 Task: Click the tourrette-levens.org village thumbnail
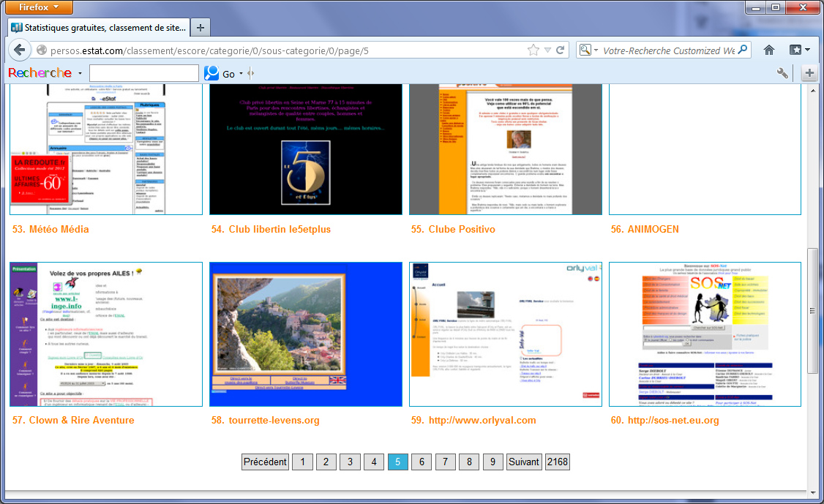(306, 334)
